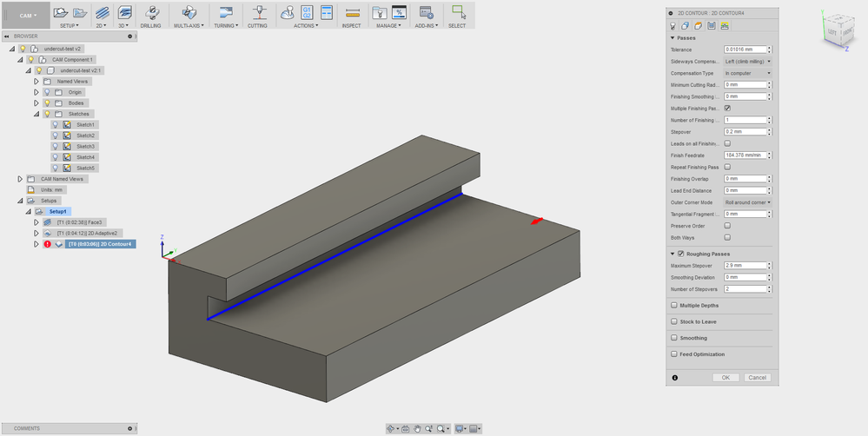
Task: Switch to the Heights tab in 2D Contour dialog
Action: (699, 25)
